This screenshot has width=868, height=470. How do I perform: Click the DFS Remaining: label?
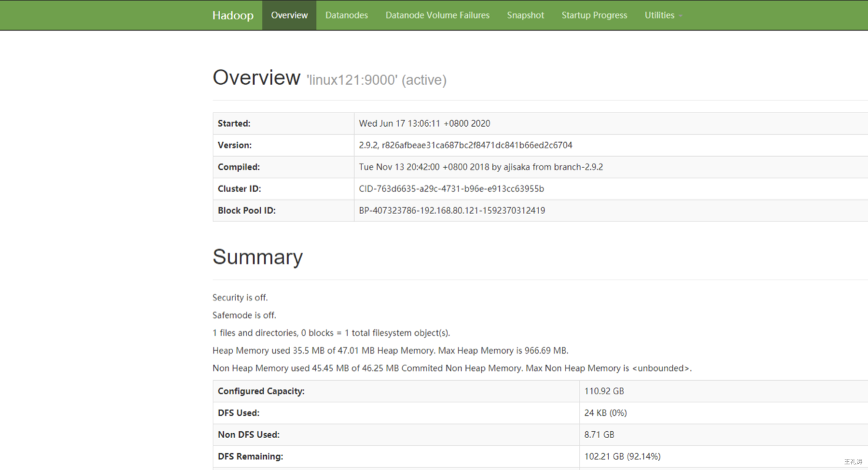tap(250, 456)
